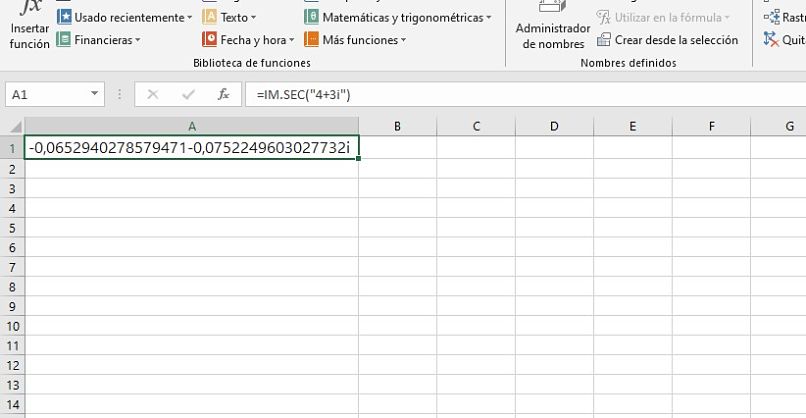Image resolution: width=806 pixels, height=418 pixels.
Task: Expand the Texto functions dropdown
Action: (229, 17)
